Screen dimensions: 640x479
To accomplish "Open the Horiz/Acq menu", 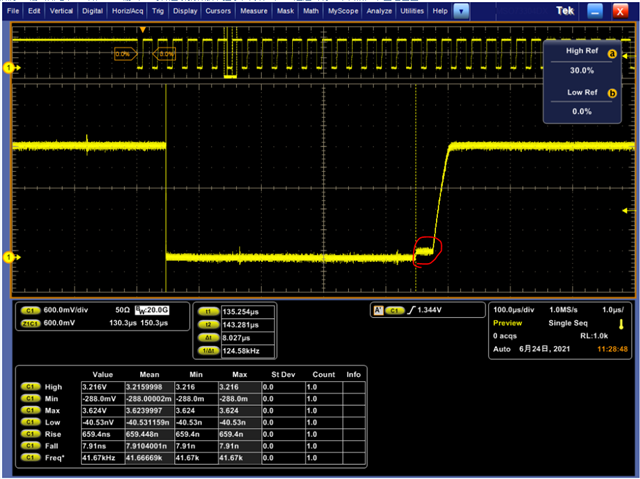I will pos(129,10).
